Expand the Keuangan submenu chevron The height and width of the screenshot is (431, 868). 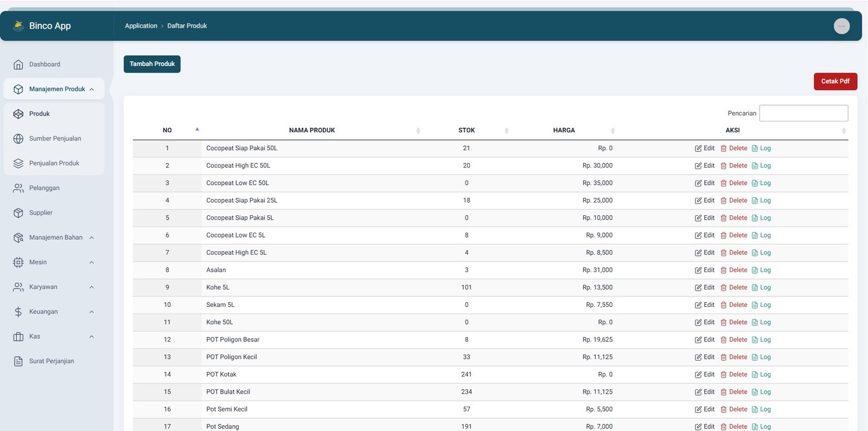click(92, 312)
